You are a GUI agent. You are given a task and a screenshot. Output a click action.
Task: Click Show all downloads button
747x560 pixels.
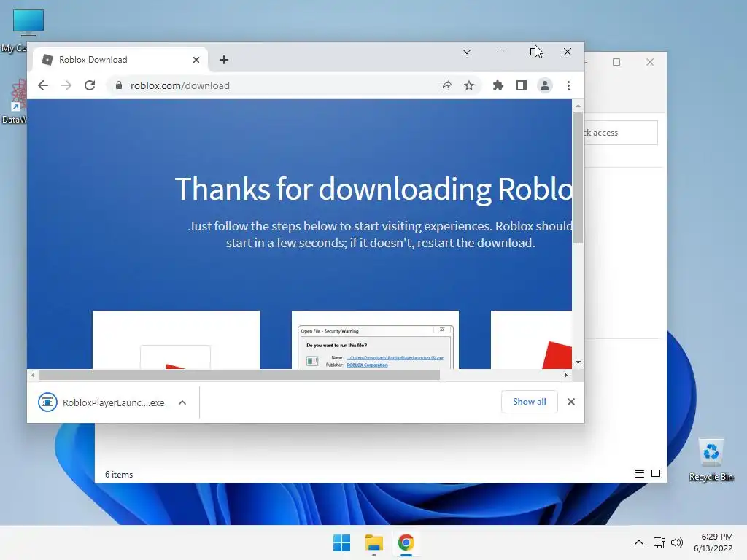coord(530,402)
